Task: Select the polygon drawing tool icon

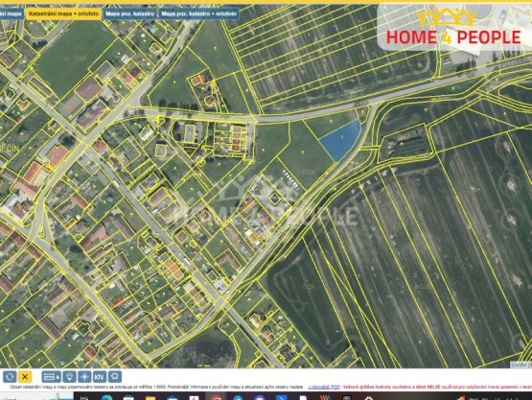Action: coord(115,377)
